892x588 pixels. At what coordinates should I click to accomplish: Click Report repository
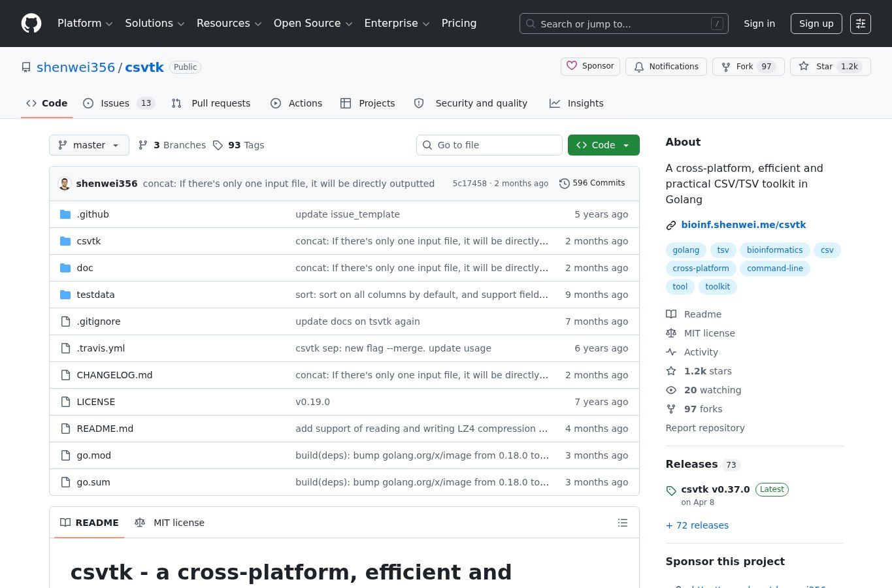pos(705,428)
